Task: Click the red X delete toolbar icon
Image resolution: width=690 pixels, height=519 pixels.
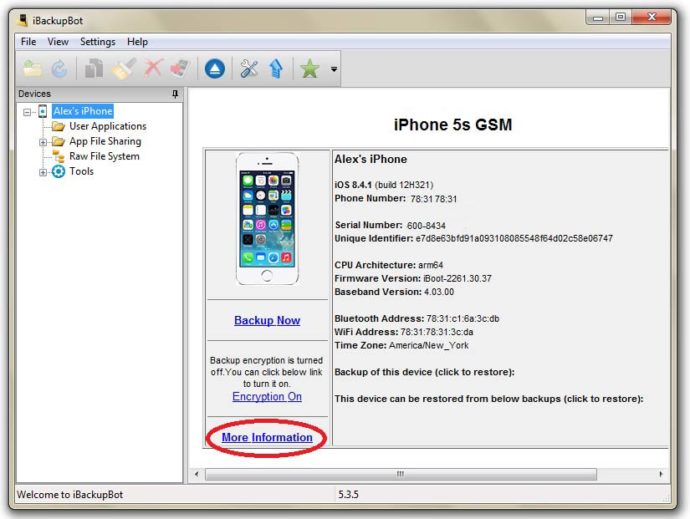Action: (x=153, y=69)
